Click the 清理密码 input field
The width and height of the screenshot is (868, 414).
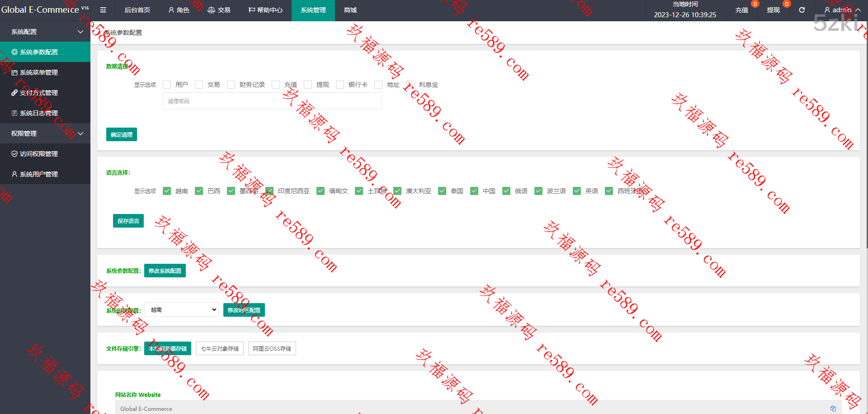pos(272,101)
